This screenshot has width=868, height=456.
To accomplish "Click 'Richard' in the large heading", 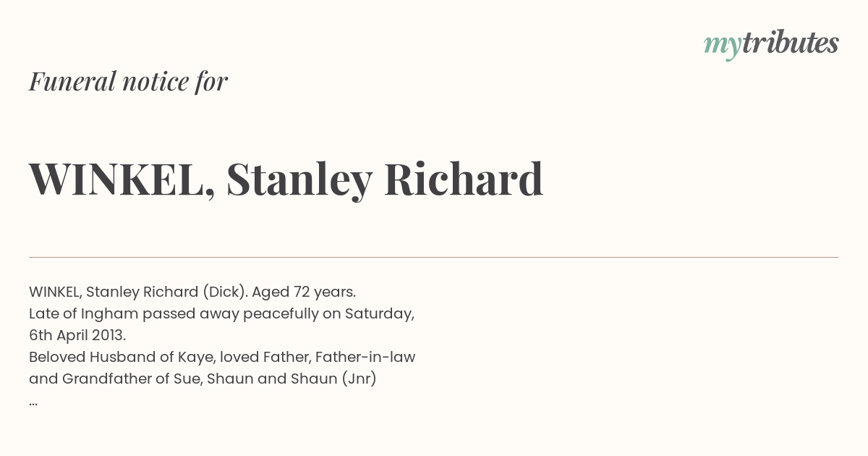I will click(x=464, y=179).
